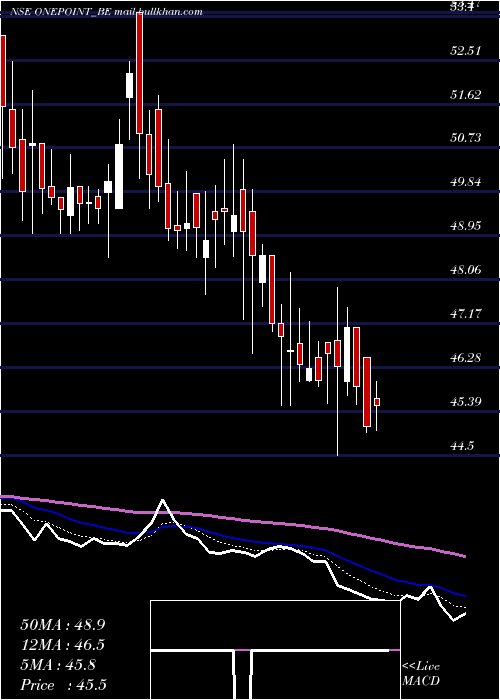
Task: Select the 44.5 price axis label
Action: [x=461, y=446]
